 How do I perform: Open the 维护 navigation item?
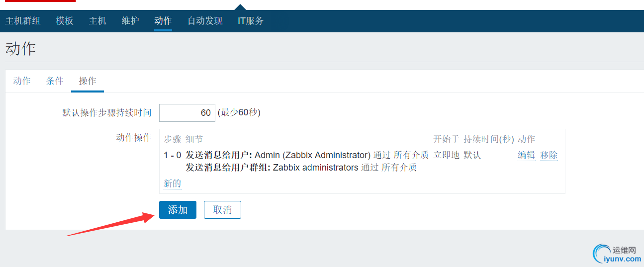[x=130, y=21]
